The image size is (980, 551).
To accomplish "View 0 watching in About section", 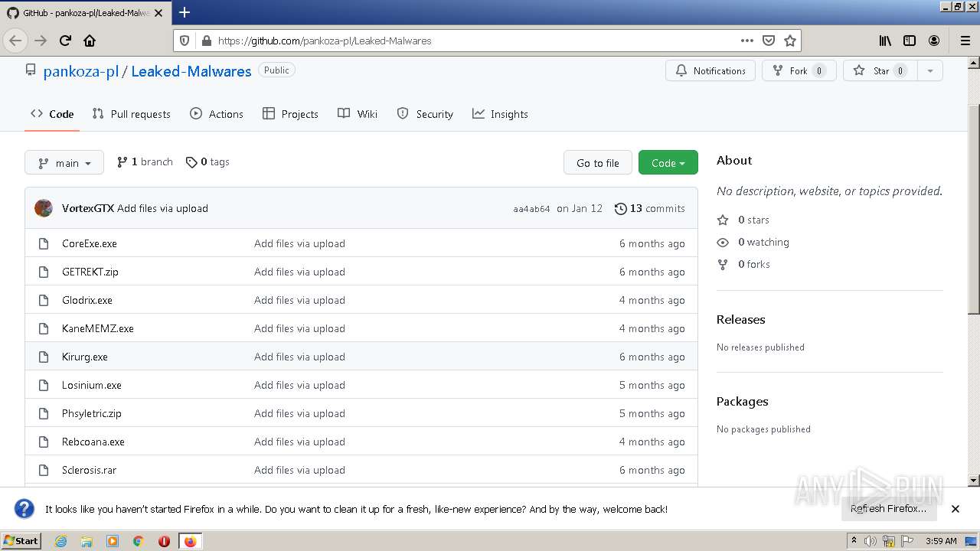I will pos(753,242).
